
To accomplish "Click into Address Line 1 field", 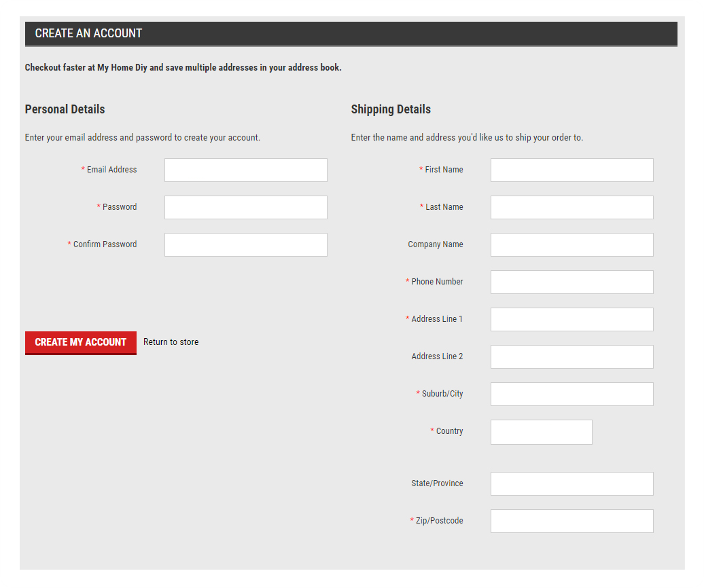I will [x=571, y=319].
